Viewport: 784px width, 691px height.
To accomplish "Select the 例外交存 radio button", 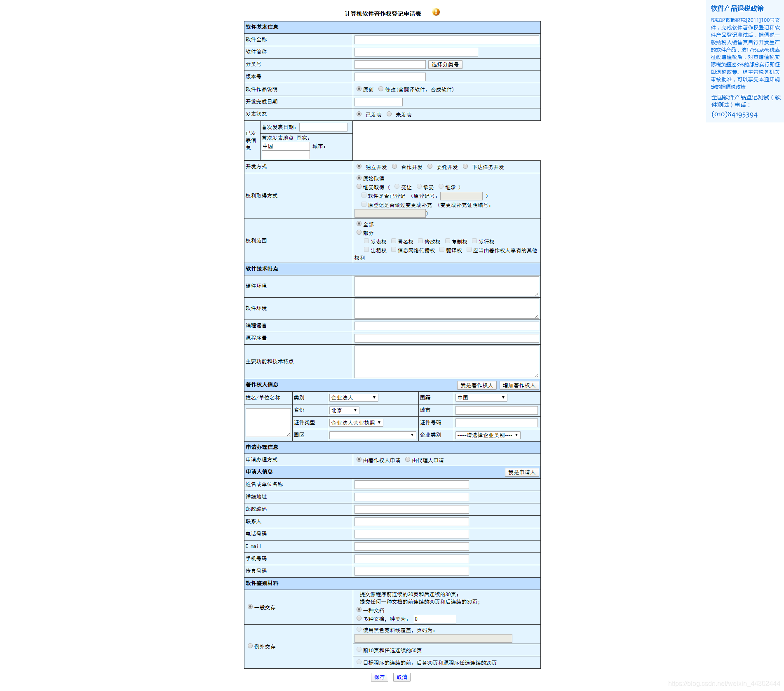I will pyautogui.click(x=250, y=646).
